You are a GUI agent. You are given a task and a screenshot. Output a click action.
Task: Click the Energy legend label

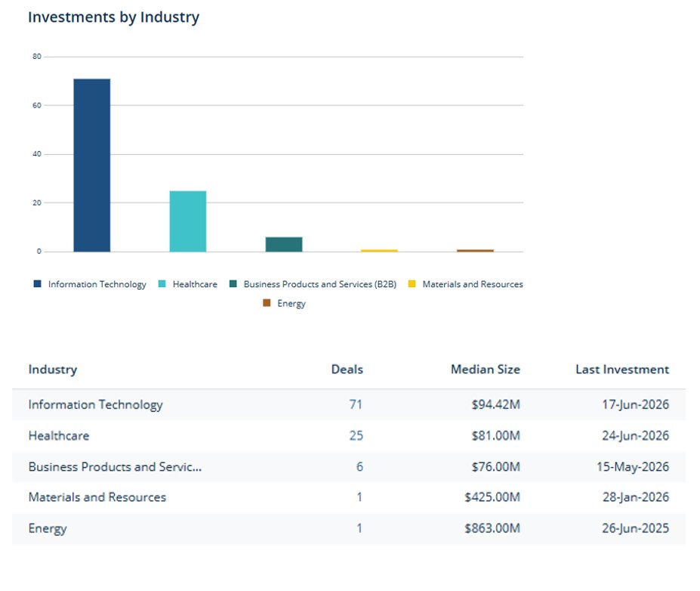point(291,304)
